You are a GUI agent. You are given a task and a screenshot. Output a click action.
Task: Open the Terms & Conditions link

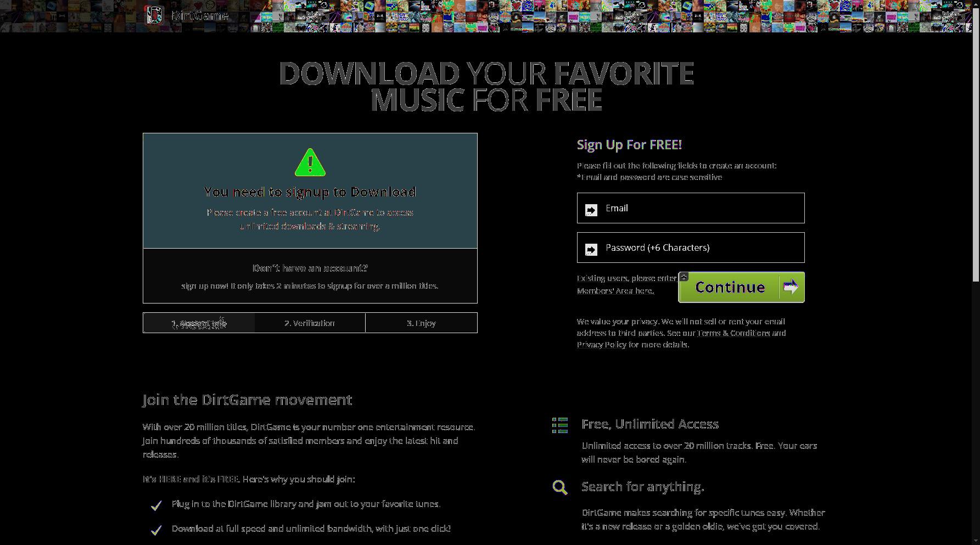(734, 333)
